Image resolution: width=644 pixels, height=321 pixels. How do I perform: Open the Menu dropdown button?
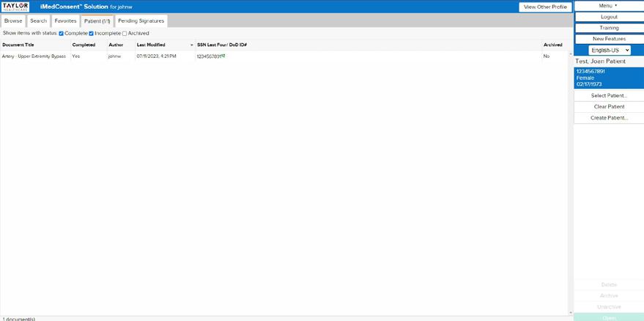tap(609, 6)
